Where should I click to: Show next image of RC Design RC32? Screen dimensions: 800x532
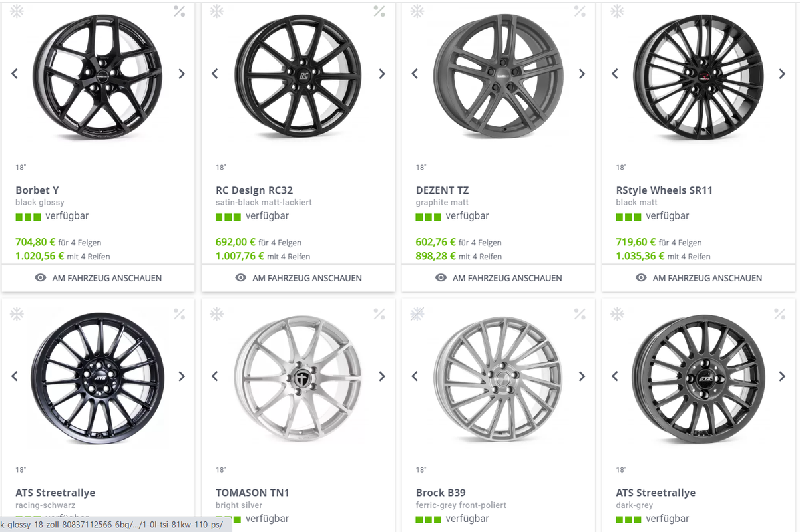pyautogui.click(x=382, y=74)
